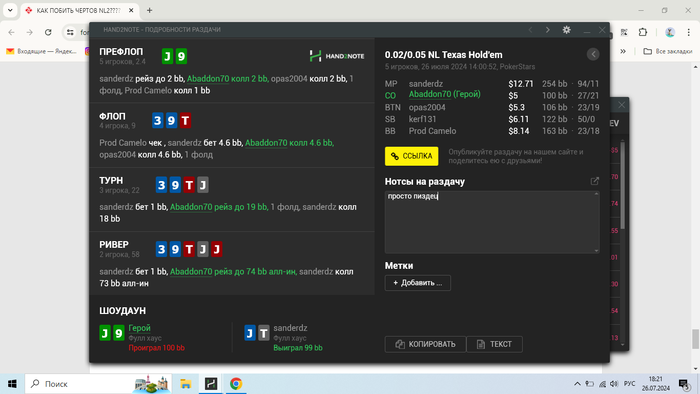700x394 pixels.
Task: Click Abaddon70 name in river action
Action: point(191,272)
